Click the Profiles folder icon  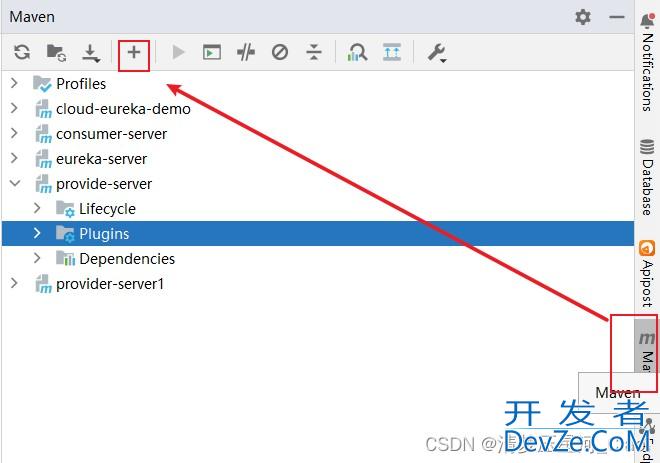tap(42, 84)
